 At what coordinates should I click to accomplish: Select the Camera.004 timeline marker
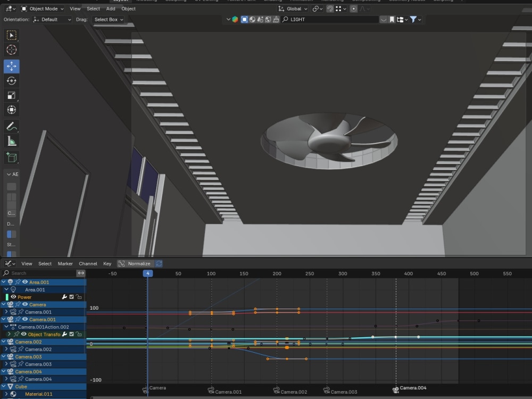pyautogui.click(x=395, y=389)
